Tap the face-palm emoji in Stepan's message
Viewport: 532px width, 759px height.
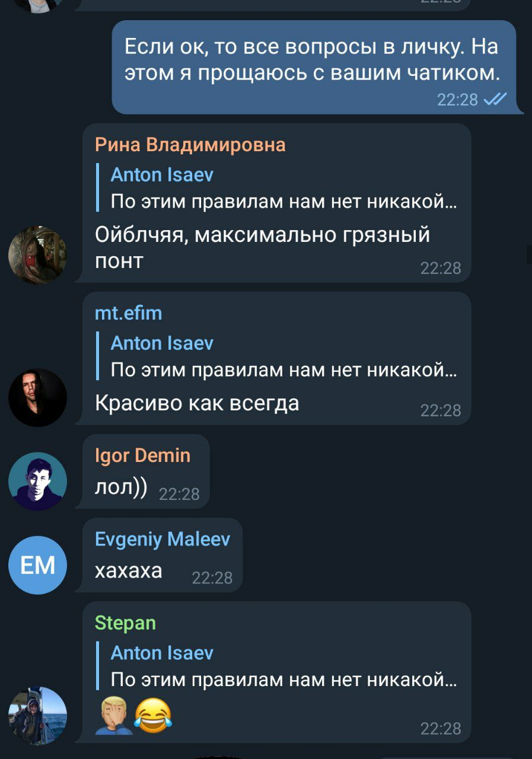pyautogui.click(x=114, y=716)
